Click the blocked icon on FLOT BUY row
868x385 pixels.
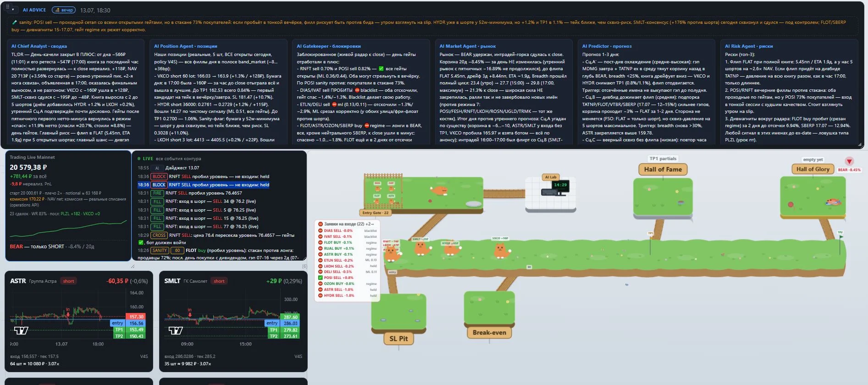(320, 243)
